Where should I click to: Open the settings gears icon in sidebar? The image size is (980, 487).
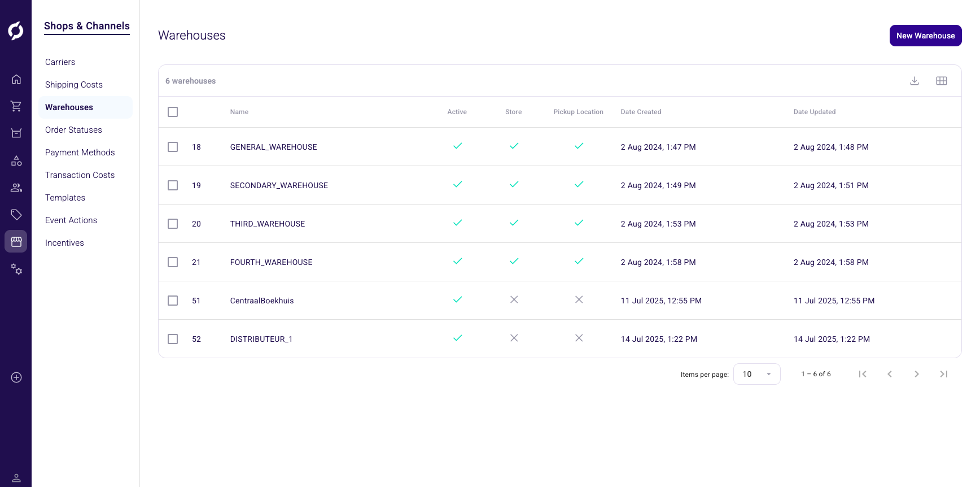click(16, 269)
